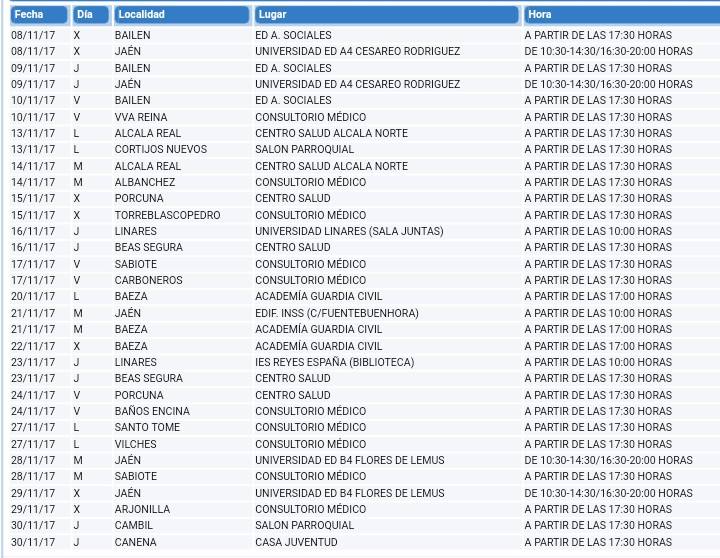
Task: Sort by the Día column header
Action: (91, 15)
